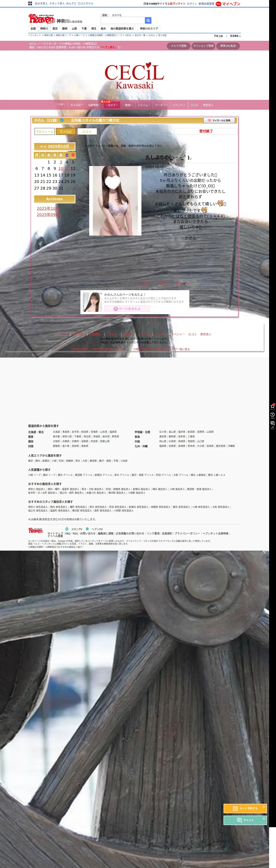Click 横浜 ソープ footer link

(49, 475)
